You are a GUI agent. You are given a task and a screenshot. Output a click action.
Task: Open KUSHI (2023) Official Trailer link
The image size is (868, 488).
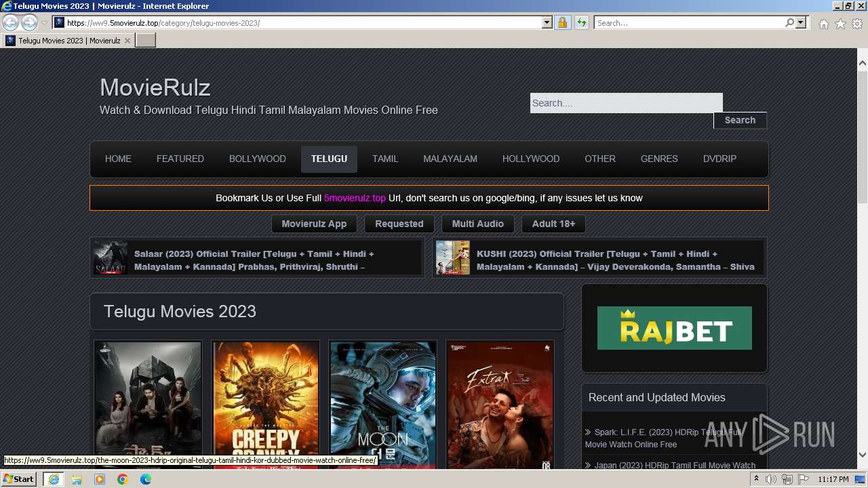pos(615,260)
